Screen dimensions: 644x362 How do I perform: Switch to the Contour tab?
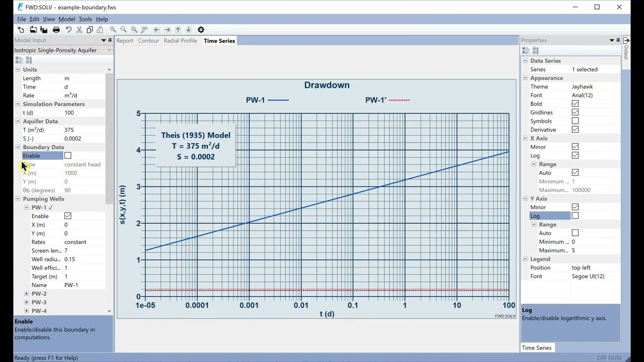148,41
